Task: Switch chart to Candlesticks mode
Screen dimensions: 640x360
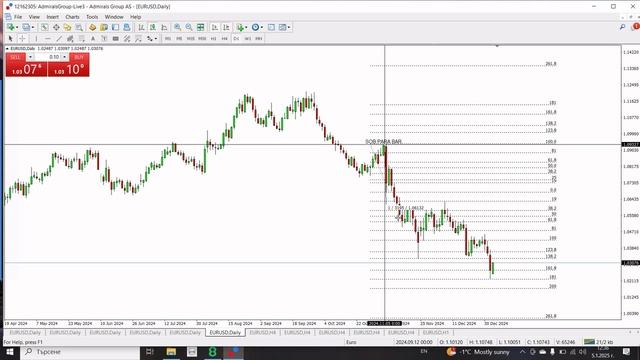Action: (x=153, y=27)
